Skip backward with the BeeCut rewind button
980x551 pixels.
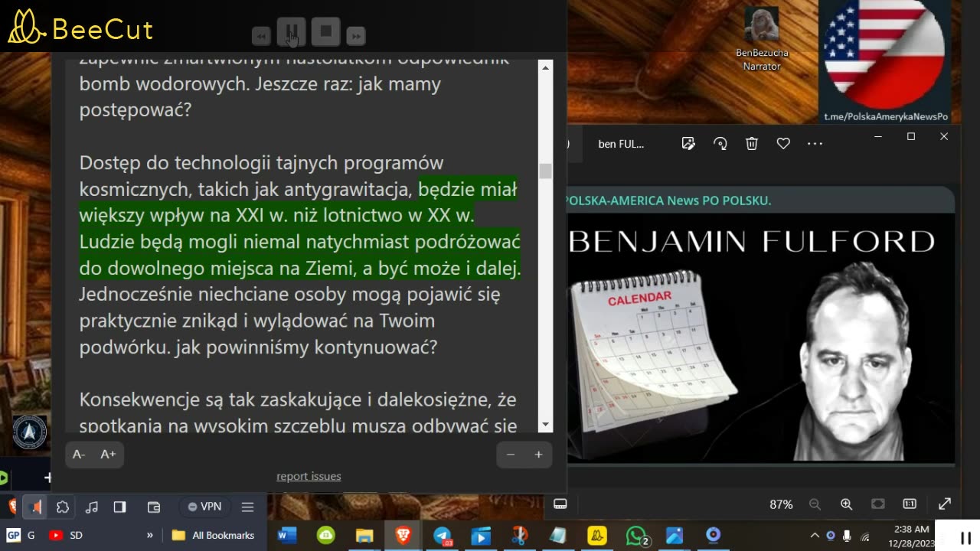coord(261,36)
